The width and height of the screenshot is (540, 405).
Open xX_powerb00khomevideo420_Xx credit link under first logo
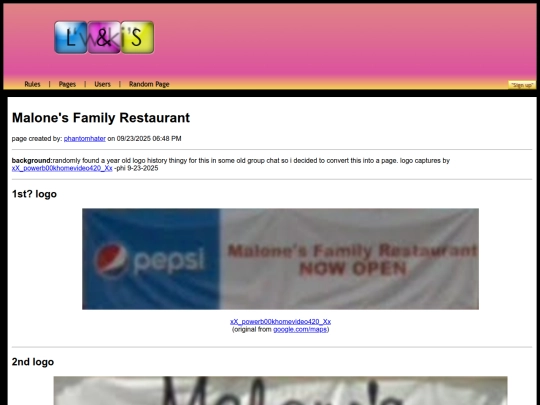click(280, 321)
